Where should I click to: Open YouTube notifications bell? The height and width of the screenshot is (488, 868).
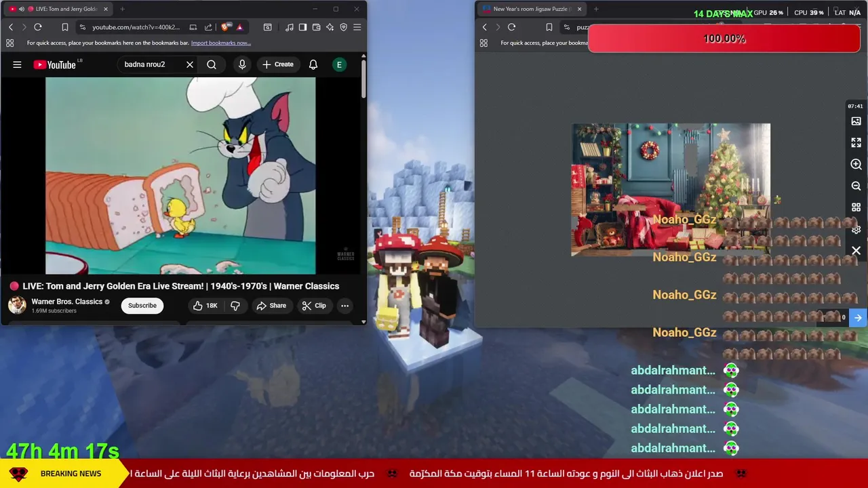[313, 64]
